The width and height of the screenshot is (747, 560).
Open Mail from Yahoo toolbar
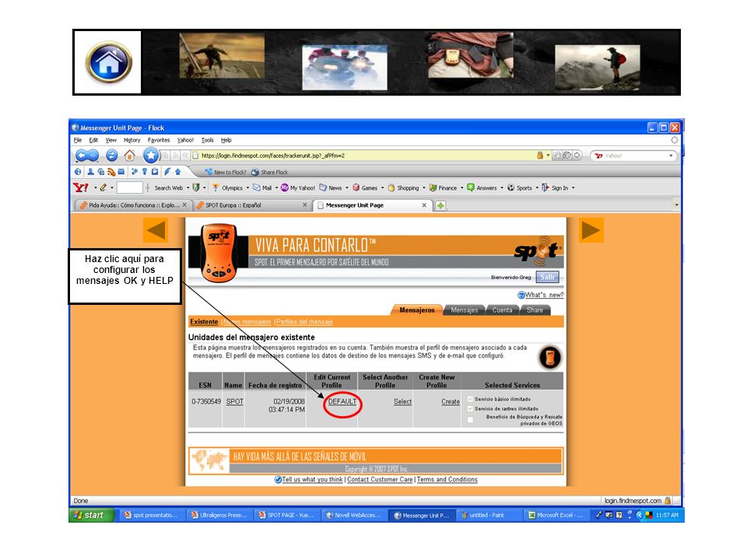[262, 187]
